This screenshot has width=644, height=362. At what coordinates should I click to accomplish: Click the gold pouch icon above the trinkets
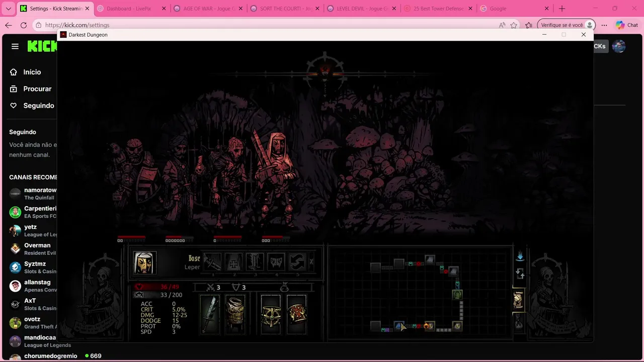click(x=284, y=287)
